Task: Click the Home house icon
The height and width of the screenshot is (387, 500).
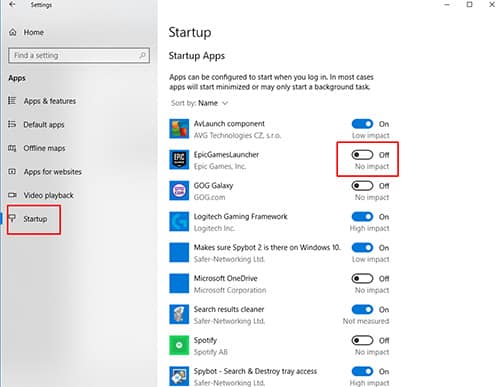Action: (x=13, y=32)
